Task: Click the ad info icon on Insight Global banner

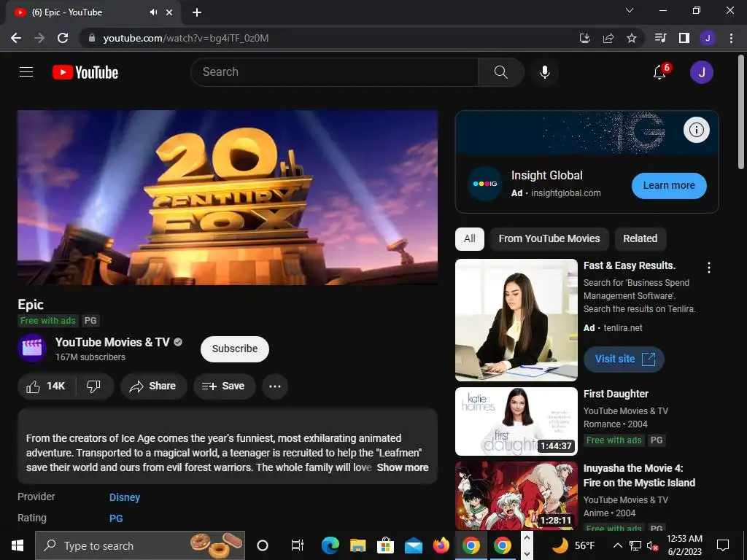Action: 697,130
